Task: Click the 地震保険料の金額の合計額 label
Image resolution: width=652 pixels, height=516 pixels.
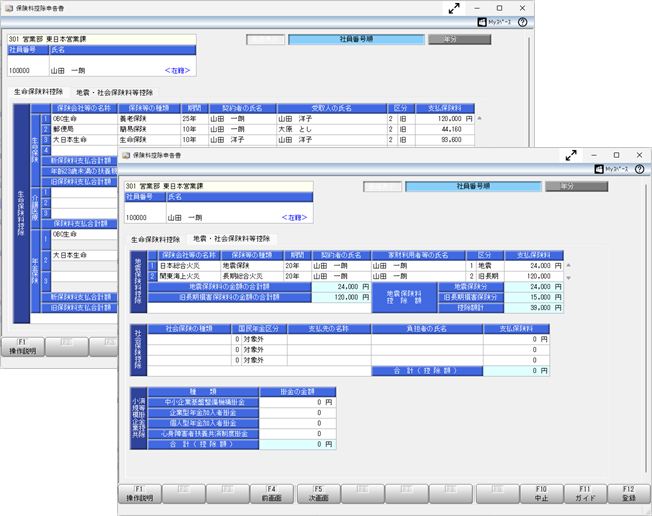Action: [230, 286]
